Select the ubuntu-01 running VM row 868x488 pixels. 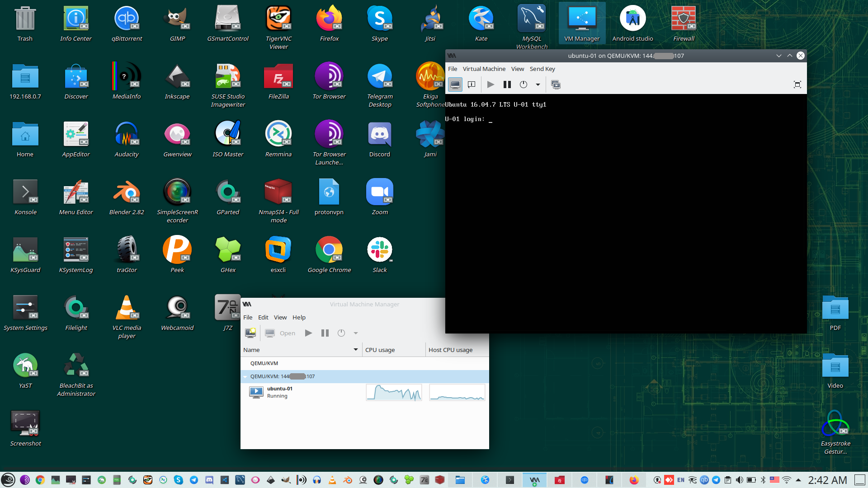[280, 392]
